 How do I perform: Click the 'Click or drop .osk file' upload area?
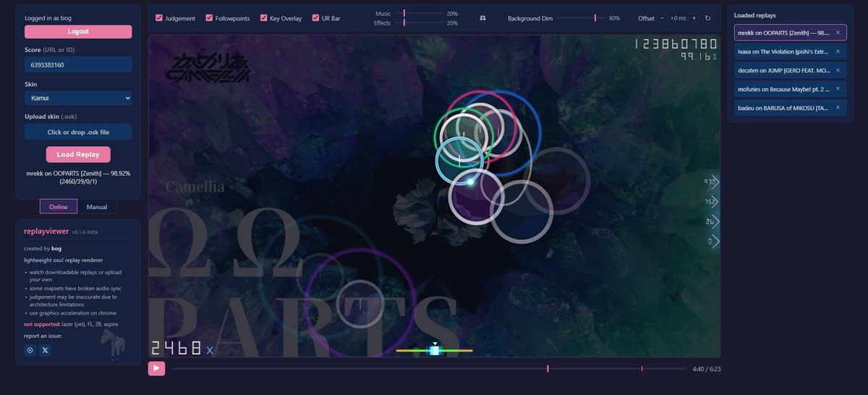pos(78,132)
